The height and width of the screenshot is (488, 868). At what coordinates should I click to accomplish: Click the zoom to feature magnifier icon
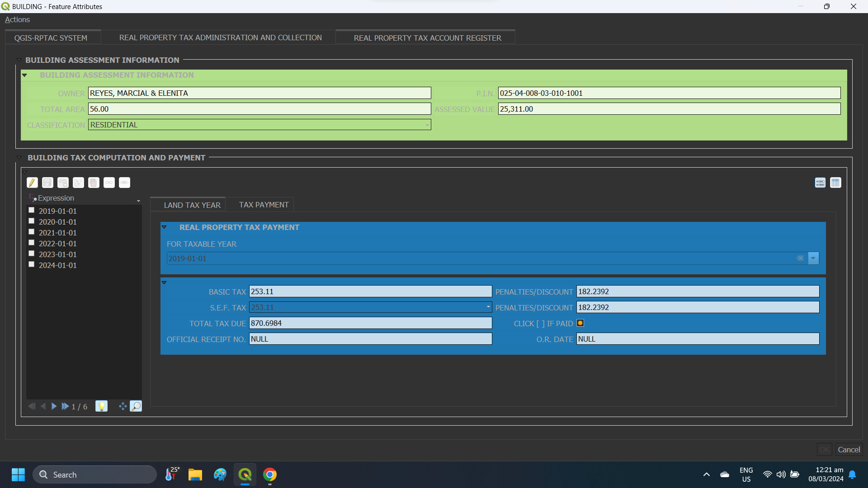(136, 406)
